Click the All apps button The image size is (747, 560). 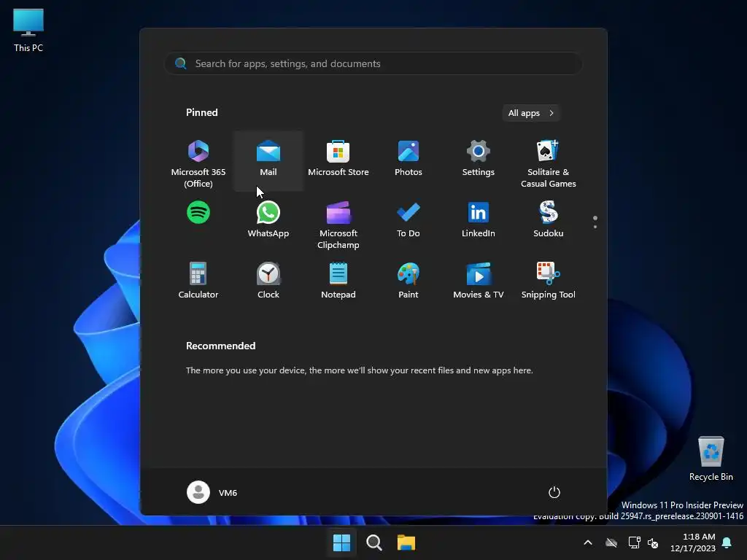(x=531, y=113)
